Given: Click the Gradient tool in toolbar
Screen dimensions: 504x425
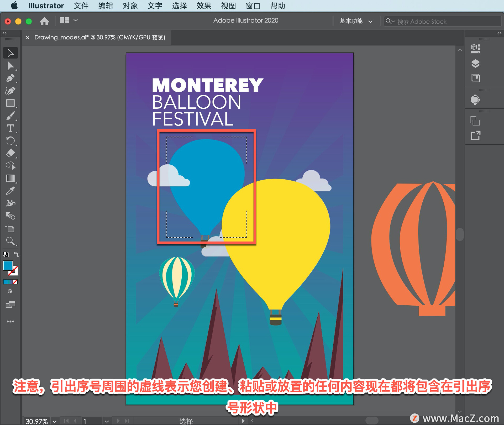Looking at the screenshot, I should [10, 179].
